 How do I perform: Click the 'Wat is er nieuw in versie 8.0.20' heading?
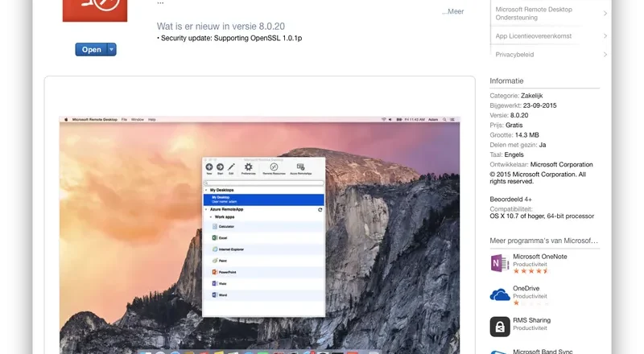coord(221,27)
